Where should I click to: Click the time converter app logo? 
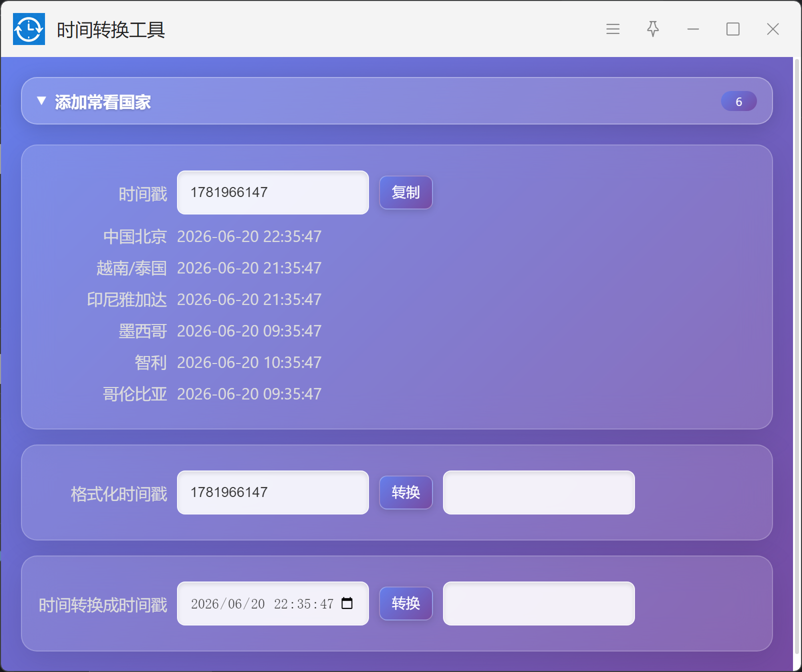(x=29, y=29)
